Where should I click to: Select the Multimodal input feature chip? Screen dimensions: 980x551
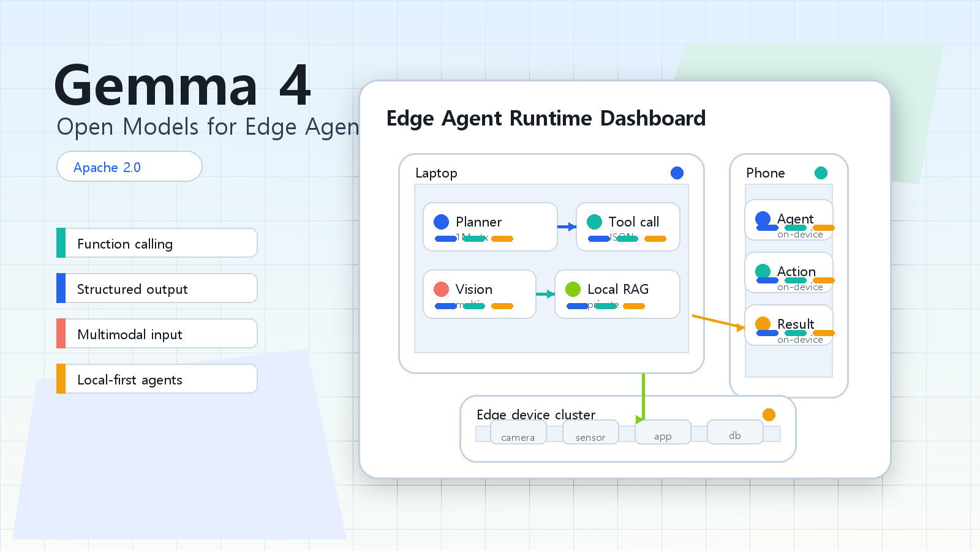(x=157, y=334)
